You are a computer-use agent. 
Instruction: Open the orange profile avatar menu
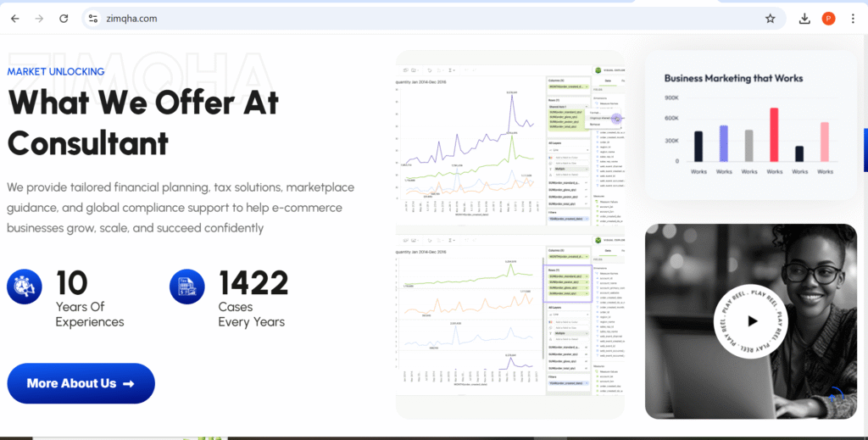point(828,18)
